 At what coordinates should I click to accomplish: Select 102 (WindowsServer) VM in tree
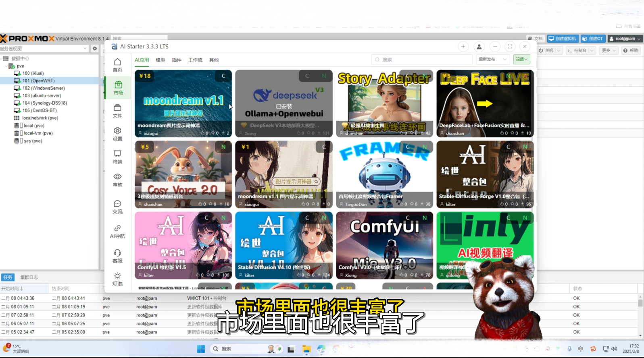pyautogui.click(x=44, y=88)
